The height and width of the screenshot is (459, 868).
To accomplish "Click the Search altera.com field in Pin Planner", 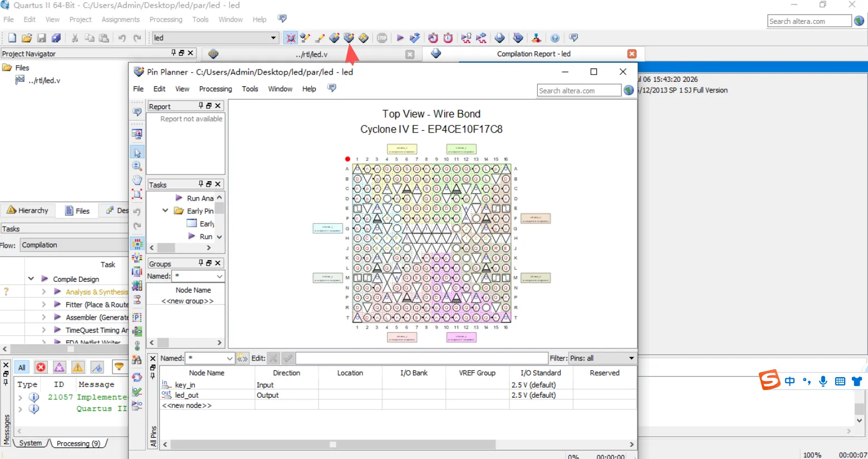I will (x=579, y=90).
